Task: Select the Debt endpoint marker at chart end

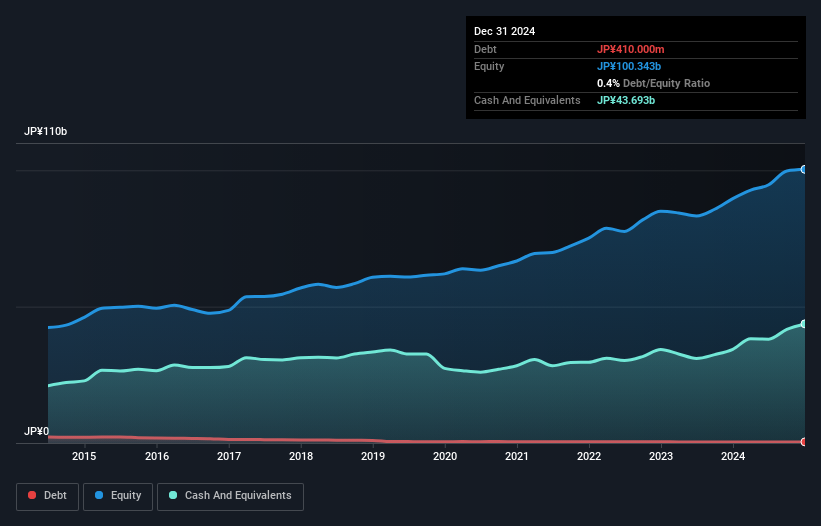Action: [804, 442]
